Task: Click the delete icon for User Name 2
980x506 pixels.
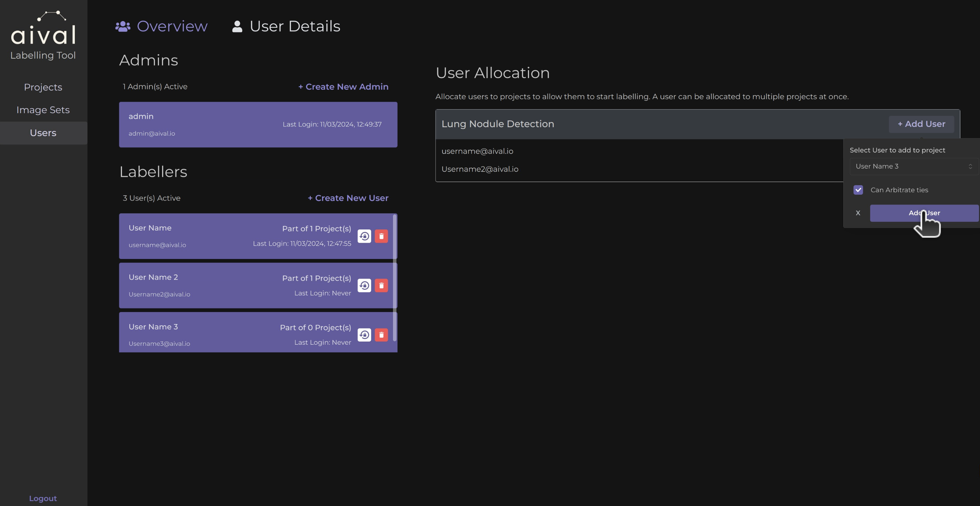Action: pyautogui.click(x=381, y=285)
